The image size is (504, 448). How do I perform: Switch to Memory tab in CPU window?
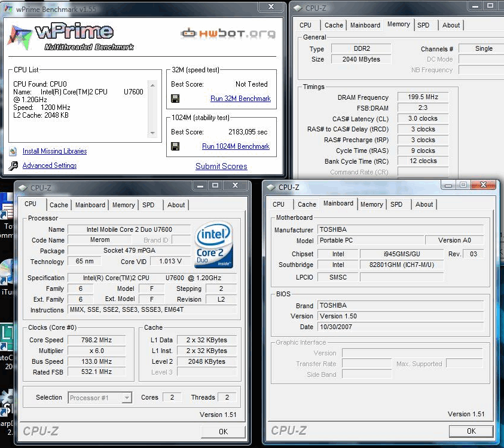click(x=123, y=205)
